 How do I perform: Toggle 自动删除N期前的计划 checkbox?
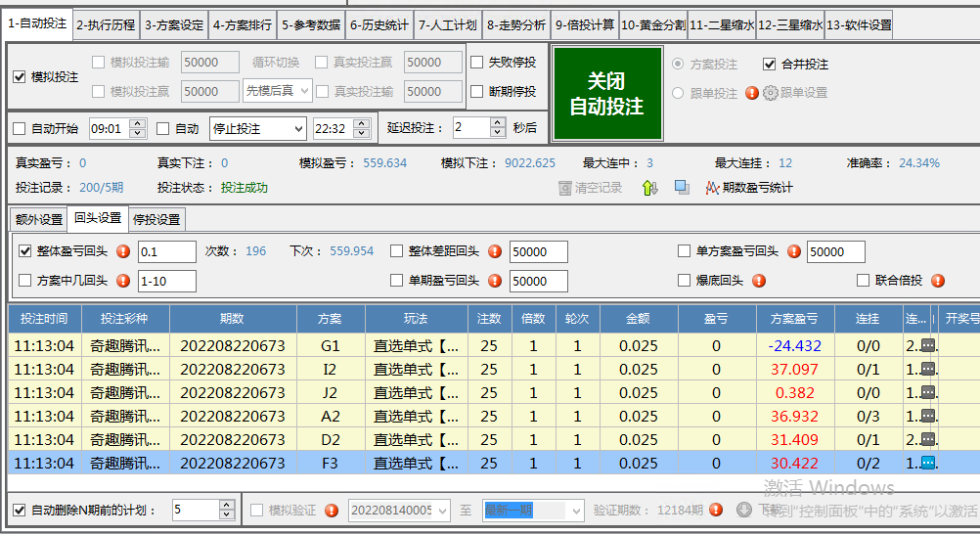pos(20,510)
